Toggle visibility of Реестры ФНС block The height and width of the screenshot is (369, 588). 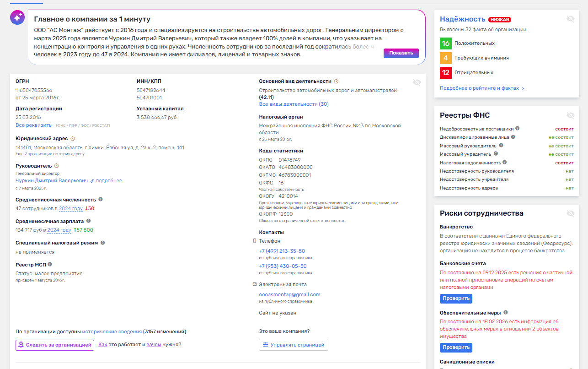coord(570,115)
